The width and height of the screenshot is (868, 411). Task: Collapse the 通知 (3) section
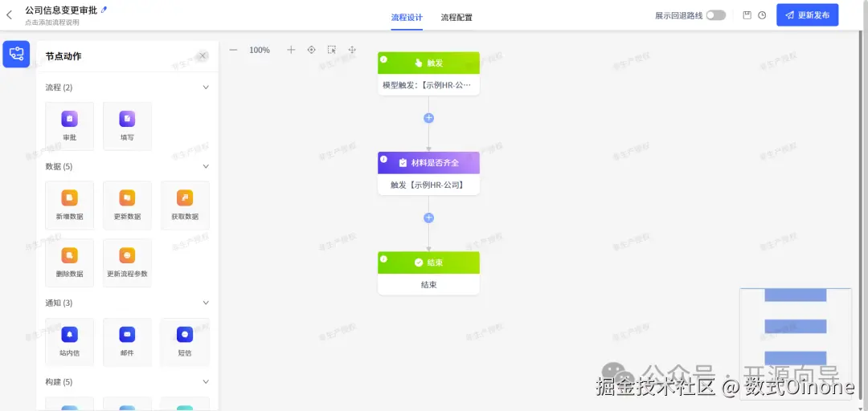click(x=206, y=303)
